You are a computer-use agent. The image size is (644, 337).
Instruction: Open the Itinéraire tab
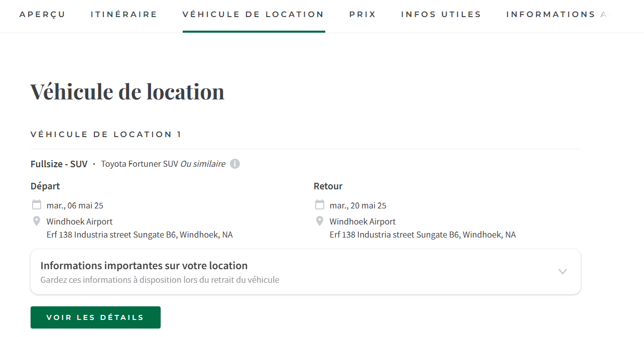pos(124,15)
